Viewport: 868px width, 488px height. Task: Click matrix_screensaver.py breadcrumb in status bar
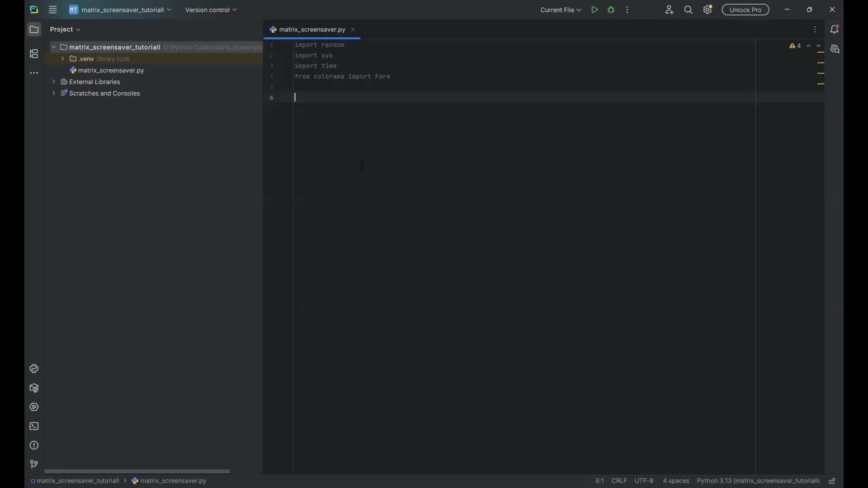coord(169,481)
